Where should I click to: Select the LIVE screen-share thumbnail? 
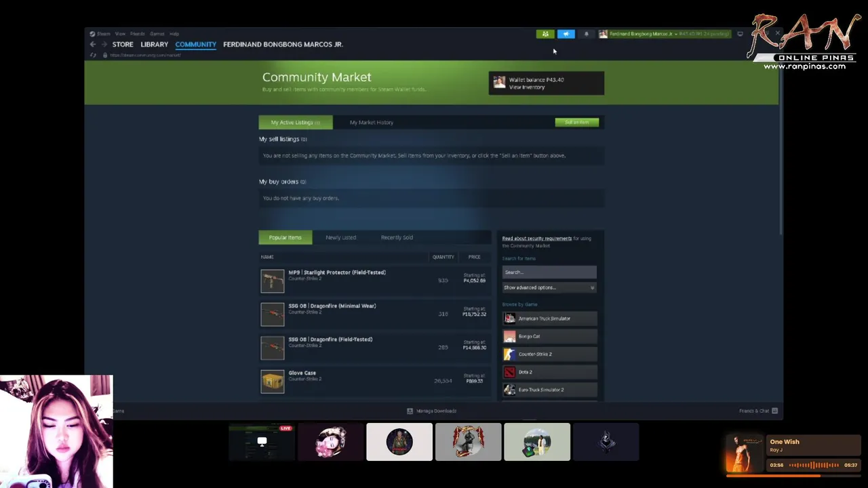point(261,442)
